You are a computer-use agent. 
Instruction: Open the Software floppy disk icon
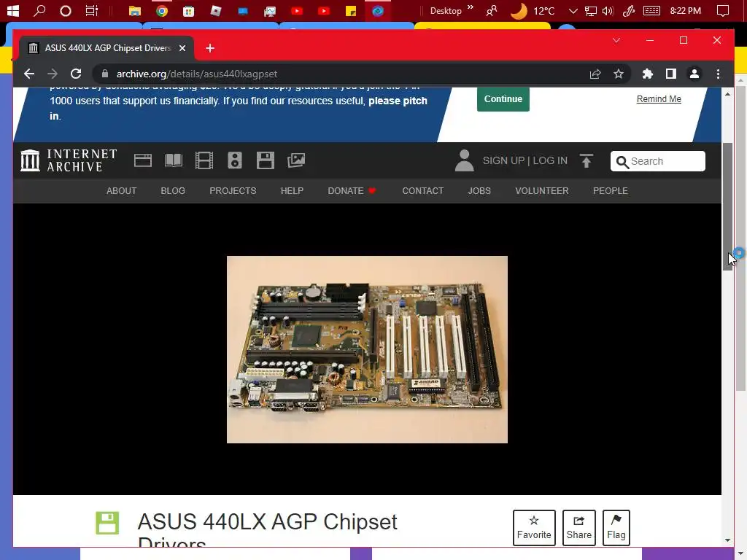[x=266, y=160]
